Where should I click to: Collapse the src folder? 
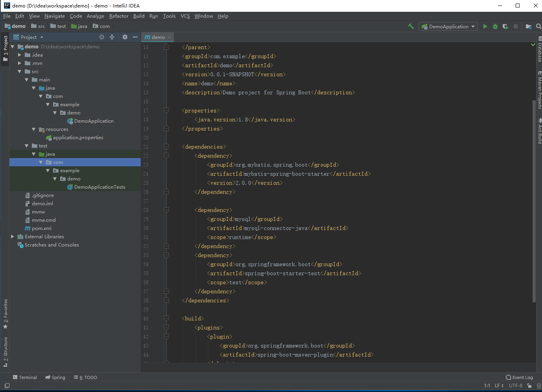click(20, 72)
